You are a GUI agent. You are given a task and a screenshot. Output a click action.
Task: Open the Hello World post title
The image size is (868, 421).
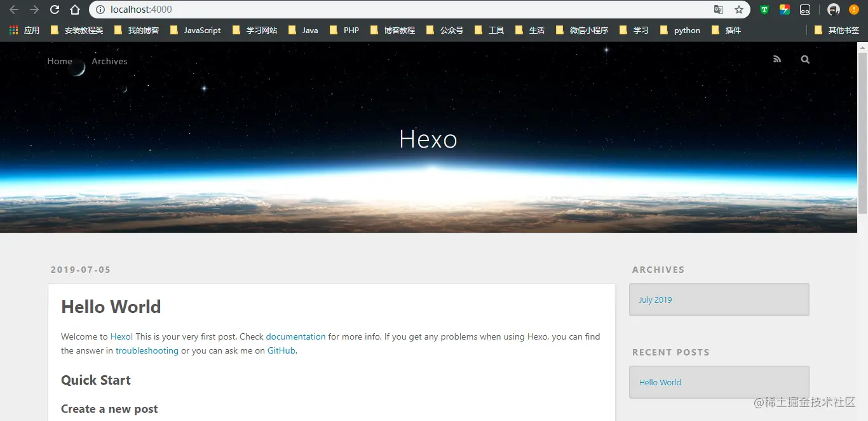111,307
